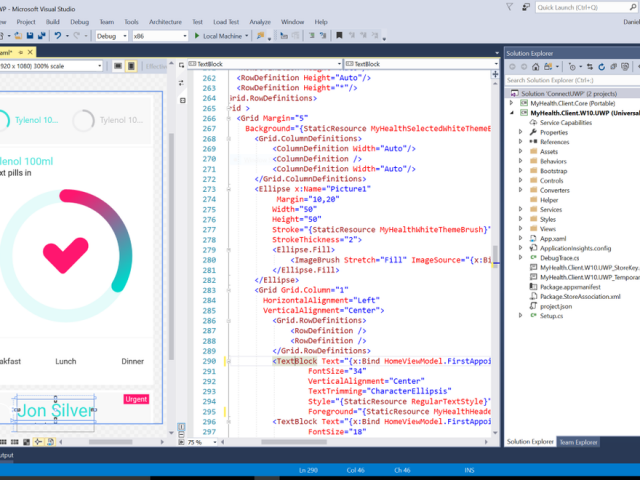Click the Undo arrow icon
Image resolution: width=640 pixels, height=480 pixels.
click(x=59, y=36)
